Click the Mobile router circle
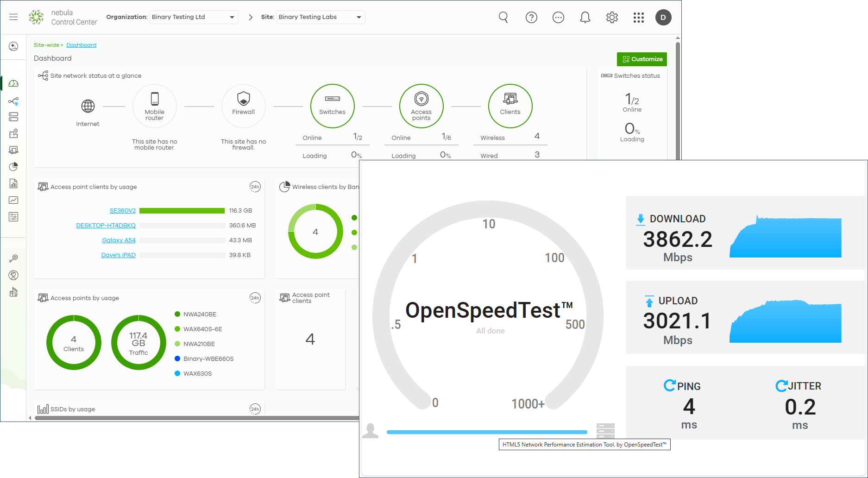Image resolution: width=868 pixels, height=478 pixels. [x=155, y=106]
